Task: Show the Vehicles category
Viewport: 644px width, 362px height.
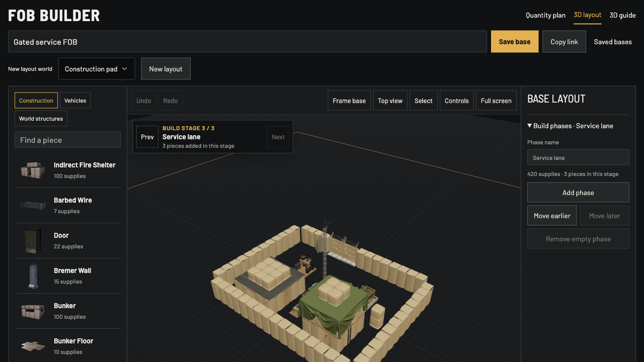Action: point(75,101)
